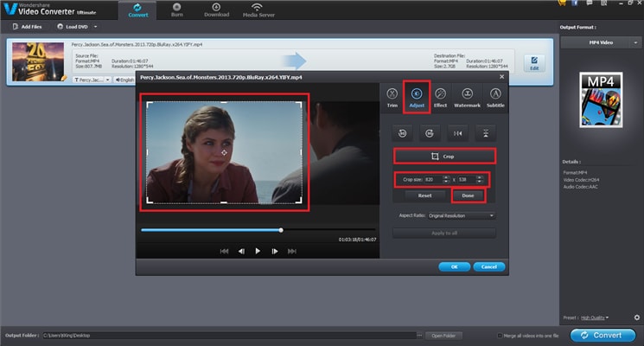
Task: Flip the video horizontally
Action: pos(457,133)
